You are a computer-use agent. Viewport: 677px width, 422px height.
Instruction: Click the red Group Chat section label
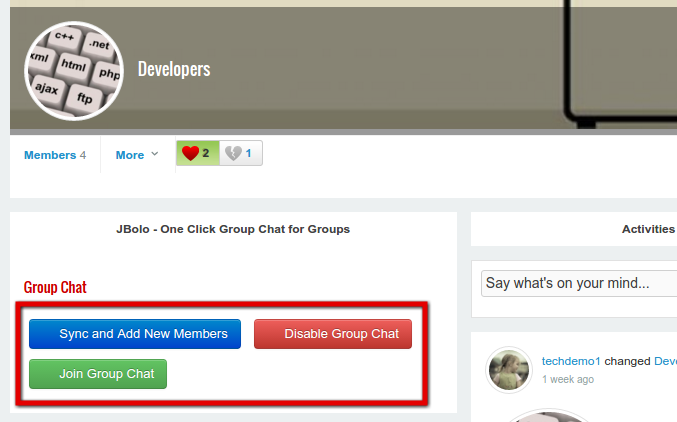(x=55, y=287)
